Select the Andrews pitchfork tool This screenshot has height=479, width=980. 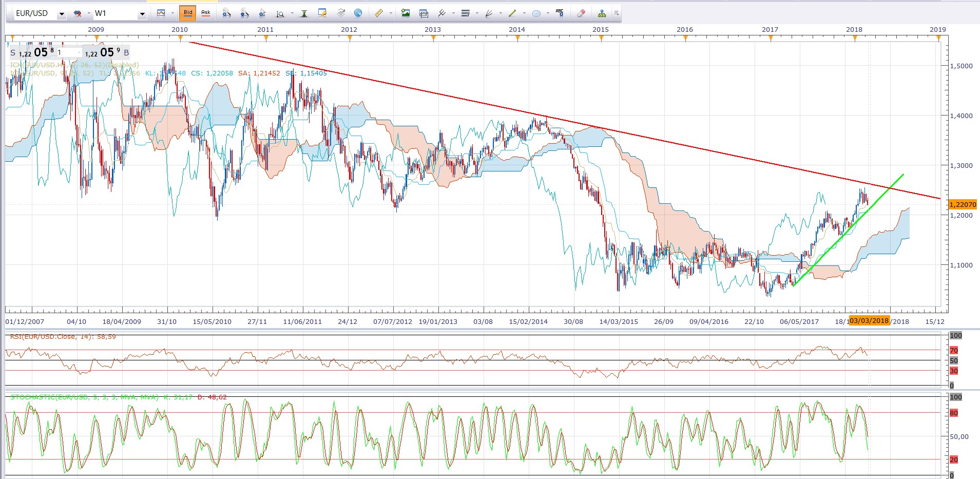pos(441,13)
